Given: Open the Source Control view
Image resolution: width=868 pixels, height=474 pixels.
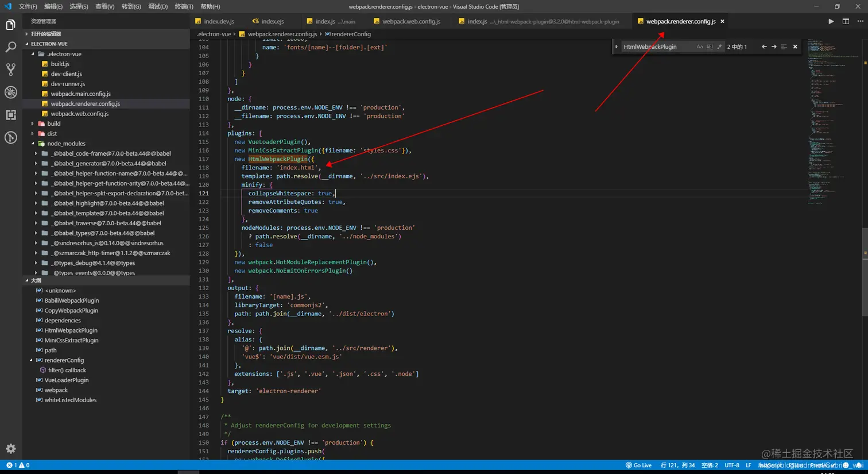Looking at the screenshot, I should [x=10, y=70].
